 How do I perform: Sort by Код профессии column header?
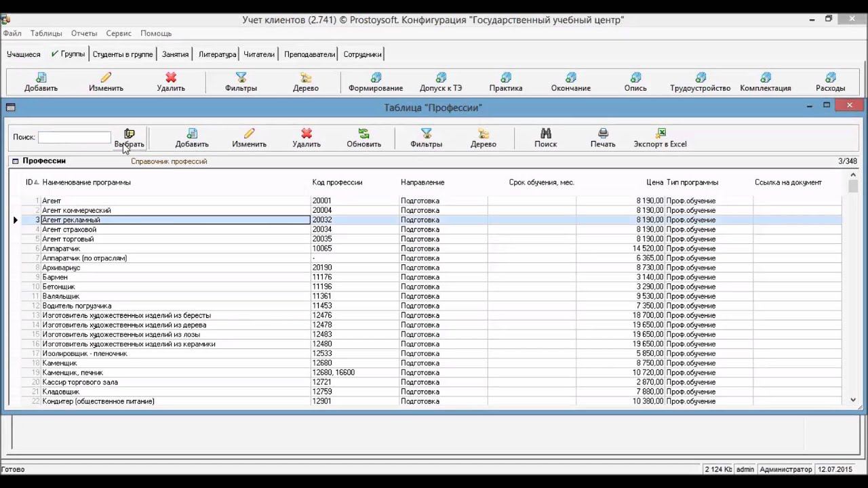point(337,182)
